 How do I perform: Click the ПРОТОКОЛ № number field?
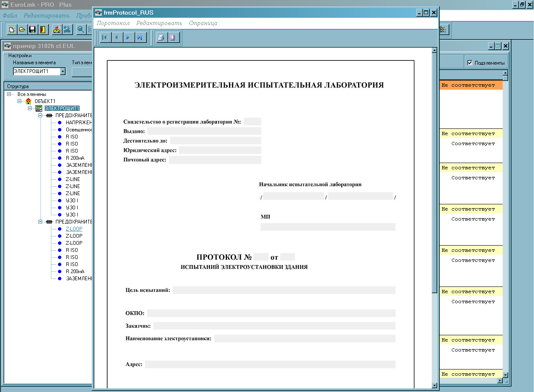[x=261, y=257]
